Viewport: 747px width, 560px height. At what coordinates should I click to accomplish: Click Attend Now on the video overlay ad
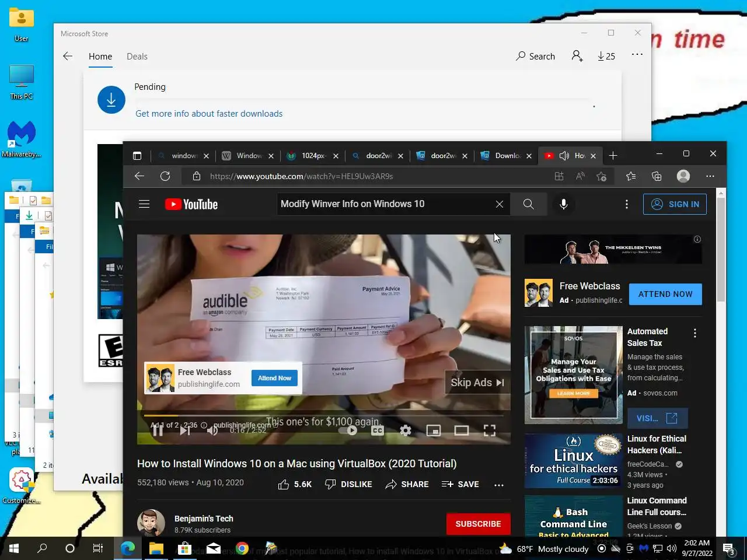pyautogui.click(x=274, y=378)
